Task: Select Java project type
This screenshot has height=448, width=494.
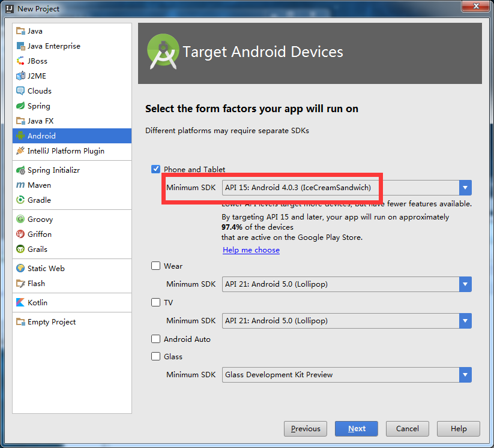Action: [72, 31]
